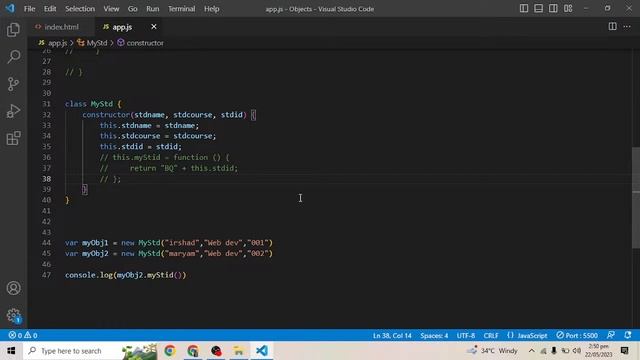Open the Terminal menu
The height and width of the screenshot is (360, 640).
(x=181, y=9)
